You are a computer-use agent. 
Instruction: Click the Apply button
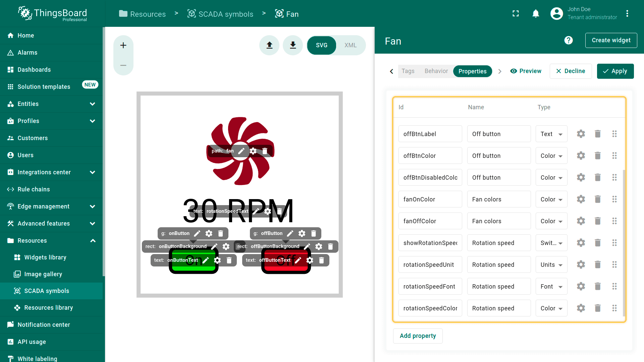[615, 71]
